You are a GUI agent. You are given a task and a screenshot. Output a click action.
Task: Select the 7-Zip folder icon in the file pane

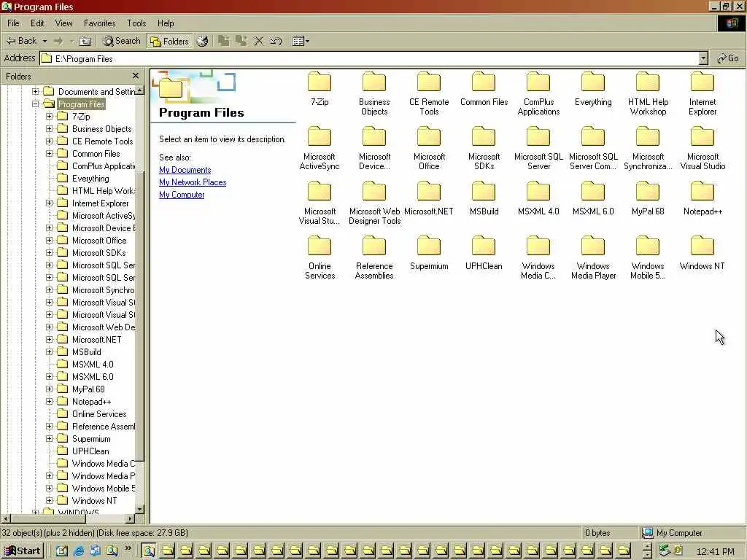pos(320,82)
